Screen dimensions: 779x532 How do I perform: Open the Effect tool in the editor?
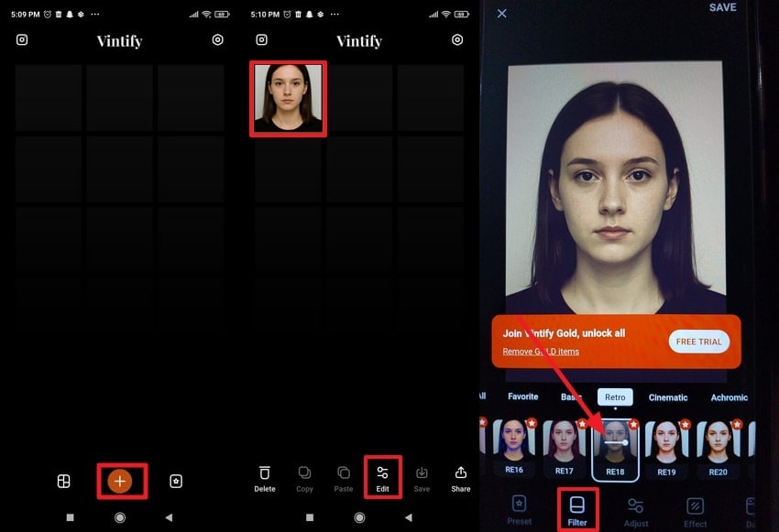[695, 513]
